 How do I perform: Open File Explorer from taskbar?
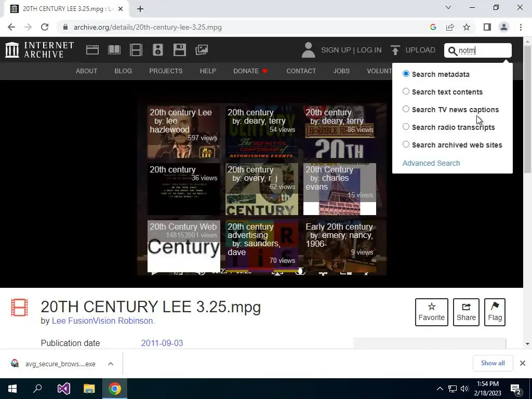[x=89, y=389]
